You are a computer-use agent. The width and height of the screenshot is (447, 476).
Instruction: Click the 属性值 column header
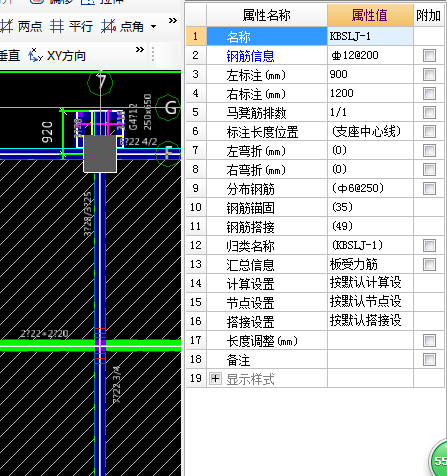[370, 15]
